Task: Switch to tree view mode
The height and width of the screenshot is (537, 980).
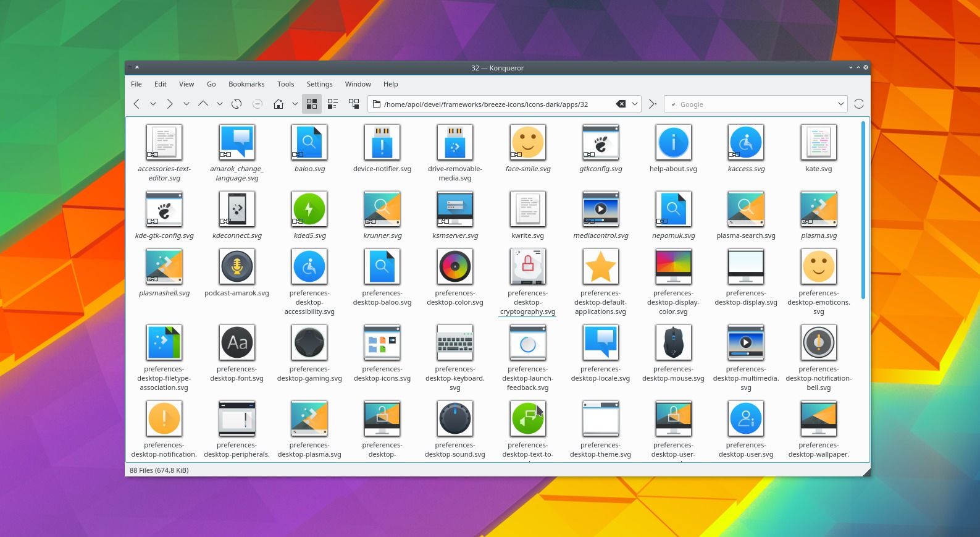Action: [354, 104]
